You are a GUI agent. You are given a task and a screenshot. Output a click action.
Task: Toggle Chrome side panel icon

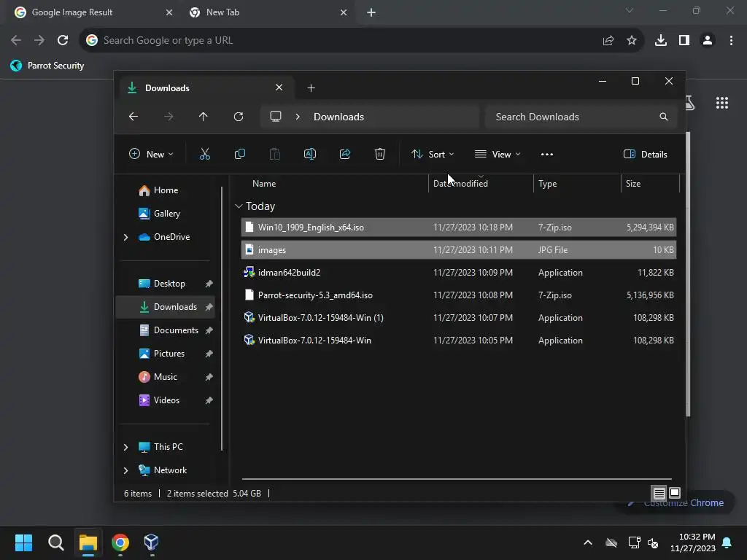pos(684,41)
